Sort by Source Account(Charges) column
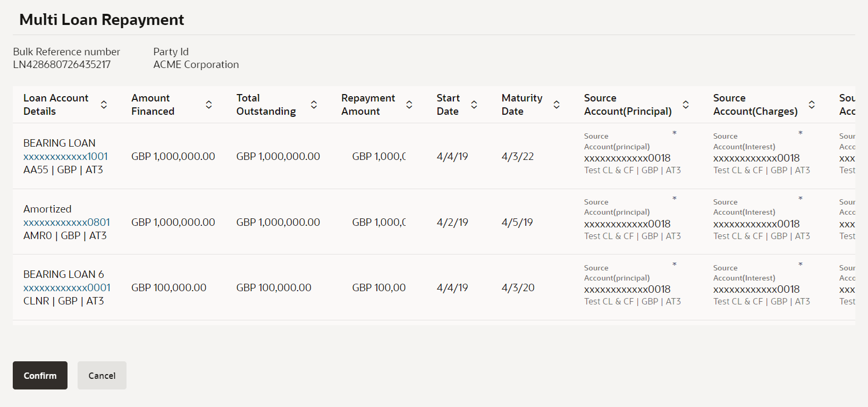This screenshot has height=407, width=868. coord(812,105)
